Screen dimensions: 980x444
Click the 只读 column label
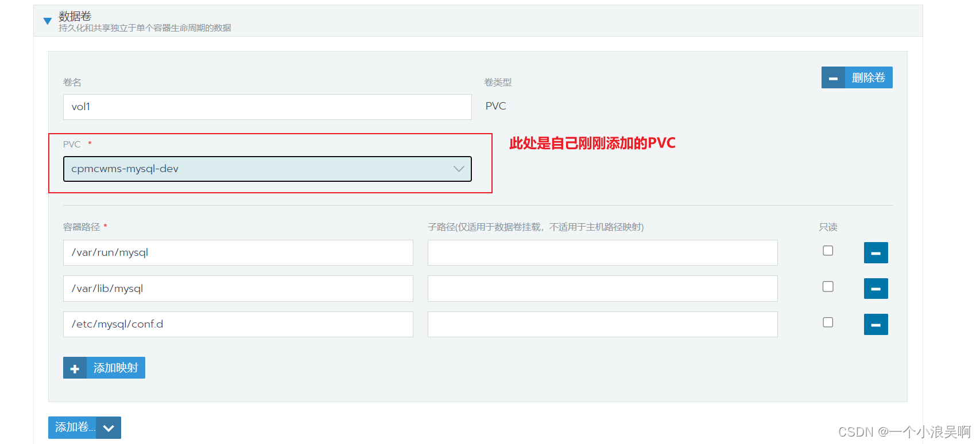click(828, 227)
